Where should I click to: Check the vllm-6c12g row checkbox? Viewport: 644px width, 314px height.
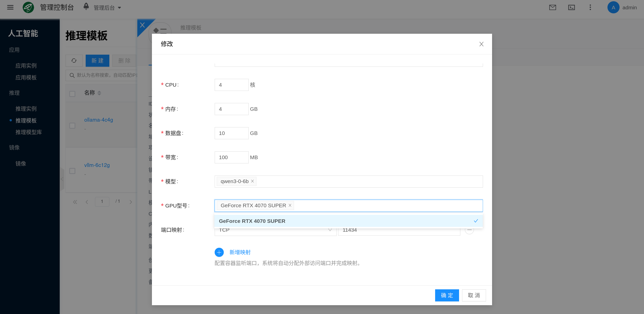72,171
